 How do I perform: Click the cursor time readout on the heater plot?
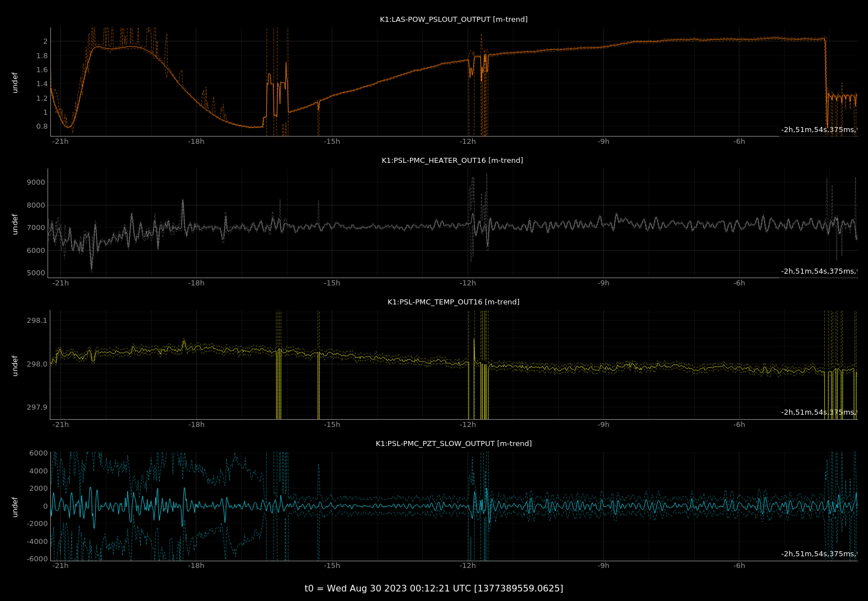(x=818, y=271)
